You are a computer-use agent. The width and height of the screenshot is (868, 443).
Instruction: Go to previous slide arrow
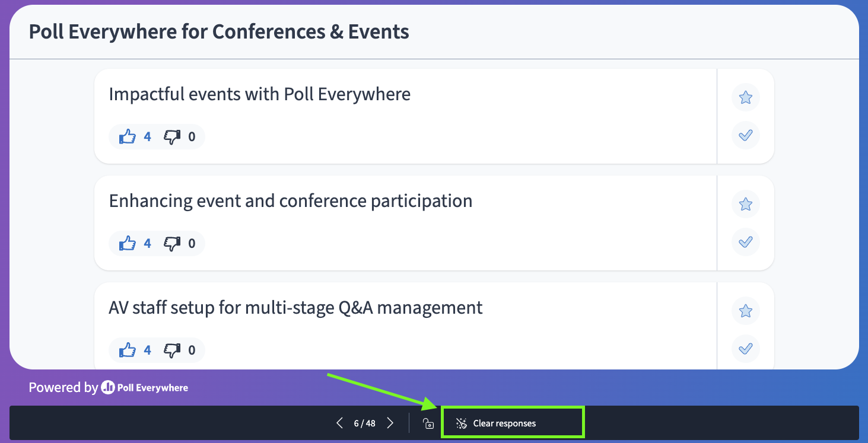click(x=339, y=423)
